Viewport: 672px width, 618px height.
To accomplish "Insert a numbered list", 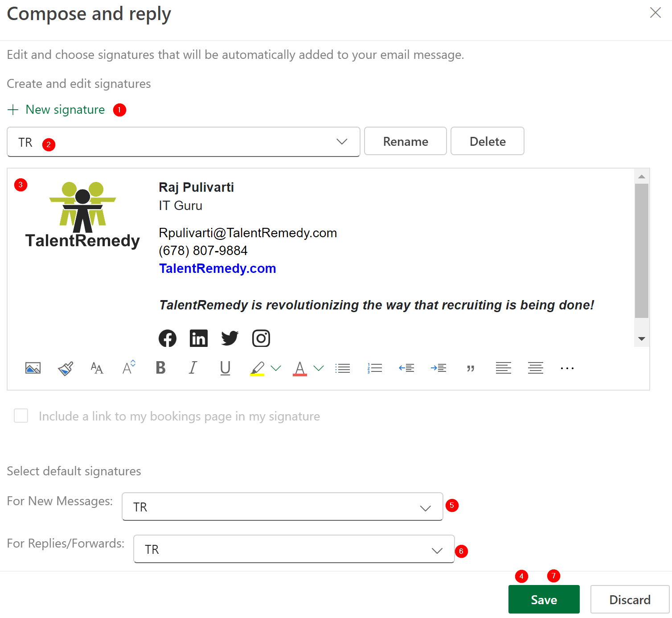I will click(375, 368).
